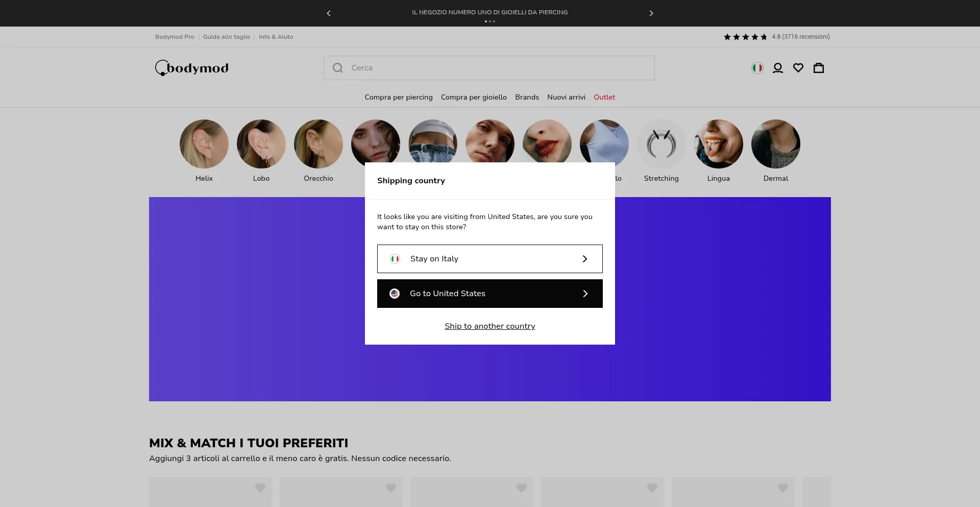This screenshot has height=507, width=980.
Task: Open the user account icon
Action: tap(777, 68)
